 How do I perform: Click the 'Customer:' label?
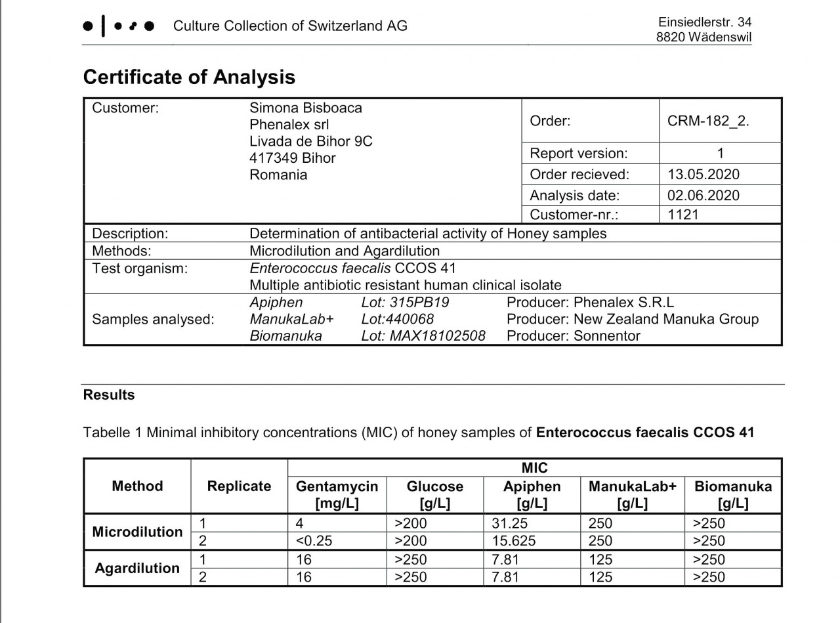[125, 108]
